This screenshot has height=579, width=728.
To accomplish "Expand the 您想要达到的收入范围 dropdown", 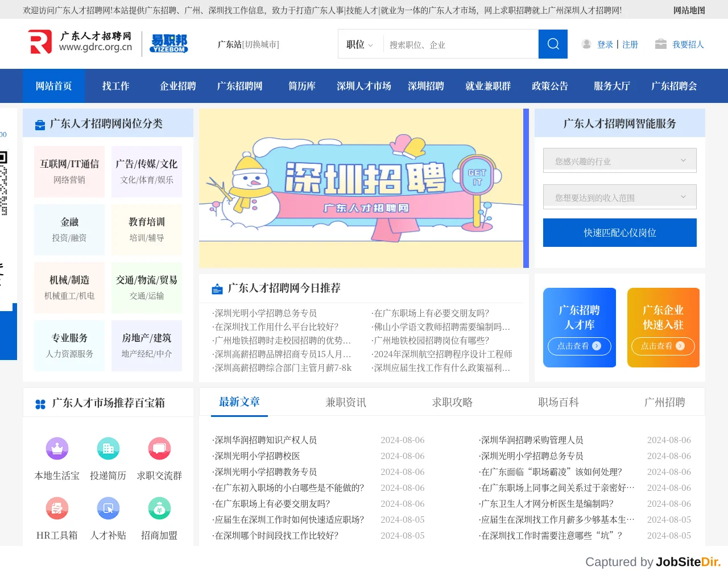I will click(x=620, y=197).
